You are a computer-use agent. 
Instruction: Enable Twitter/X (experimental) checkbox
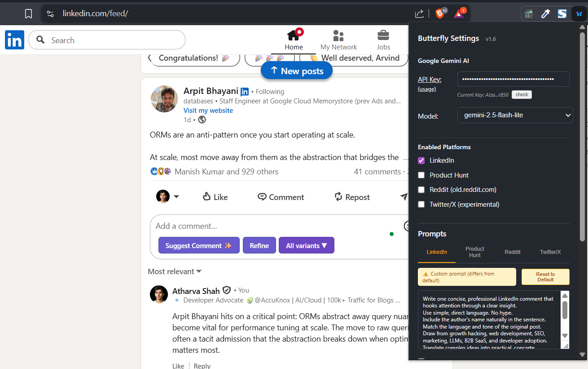tap(421, 205)
